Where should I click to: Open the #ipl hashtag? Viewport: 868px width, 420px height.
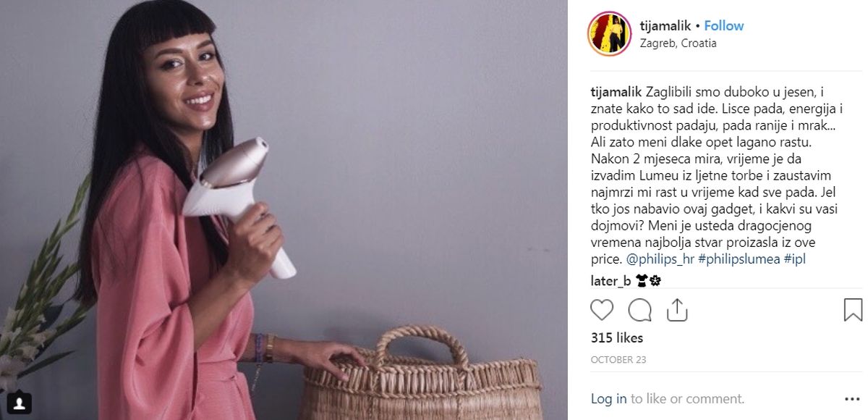click(795, 259)
